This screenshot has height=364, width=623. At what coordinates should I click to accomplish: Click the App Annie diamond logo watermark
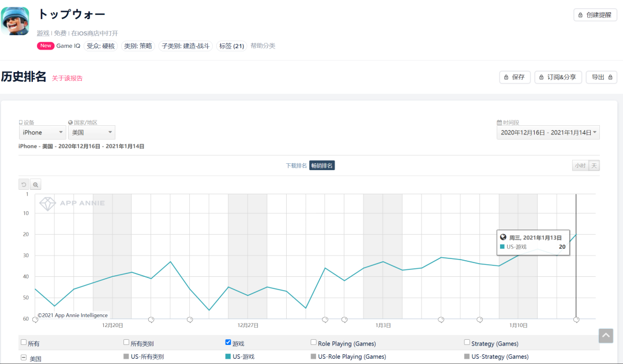tap(47, 204)
